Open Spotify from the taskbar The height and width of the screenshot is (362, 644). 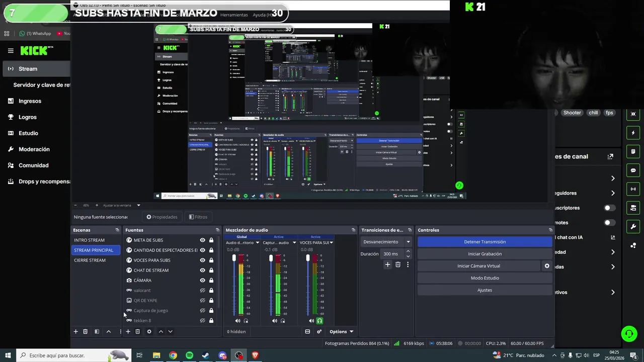click(x=189, y=355)
